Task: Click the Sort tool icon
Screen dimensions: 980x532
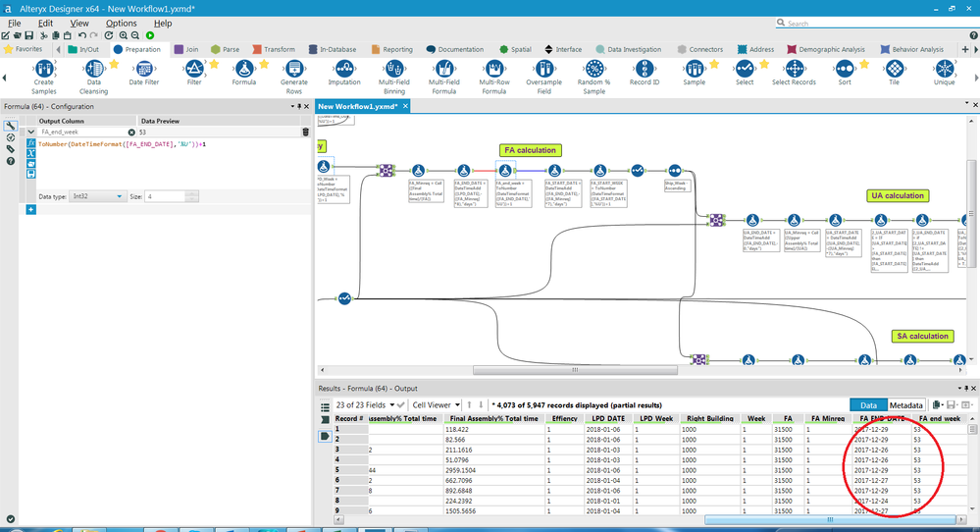Action: [x=845, y=74]
